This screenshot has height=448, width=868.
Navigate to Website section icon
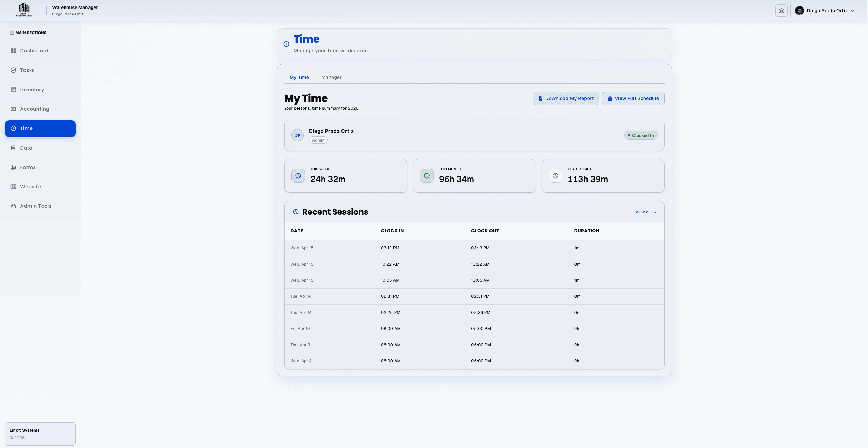point(13,187)
